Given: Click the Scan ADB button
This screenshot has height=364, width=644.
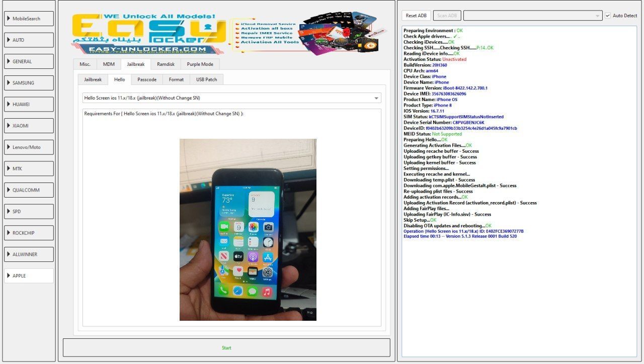Looking at the screenshot, I should (447, 16).
